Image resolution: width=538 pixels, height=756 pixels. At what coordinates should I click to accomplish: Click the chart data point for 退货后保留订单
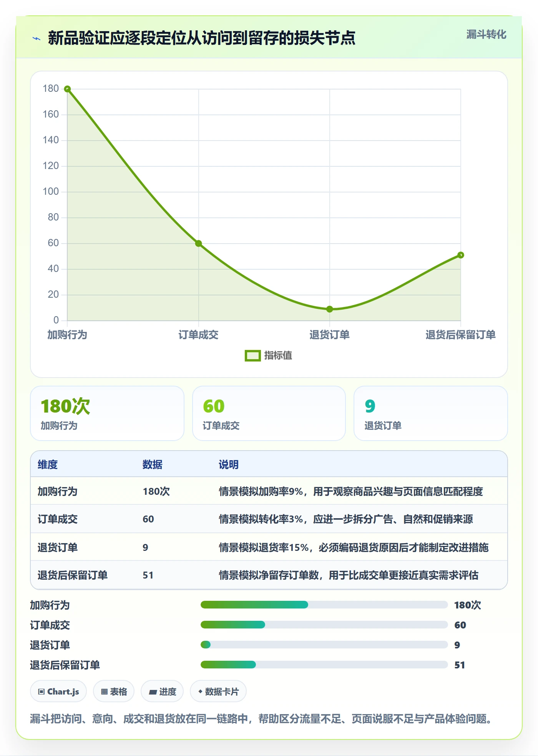click(x=461, y=255)
